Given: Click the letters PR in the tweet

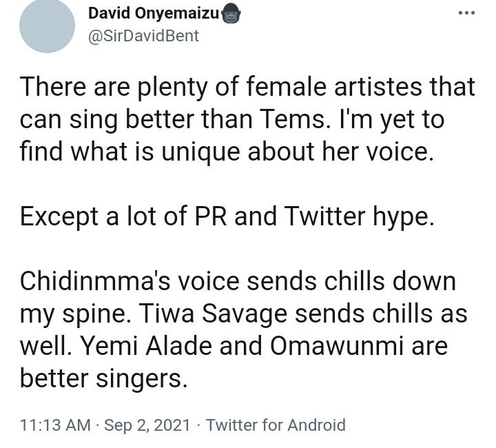Looking at the screenshot, I should point(211,216).
